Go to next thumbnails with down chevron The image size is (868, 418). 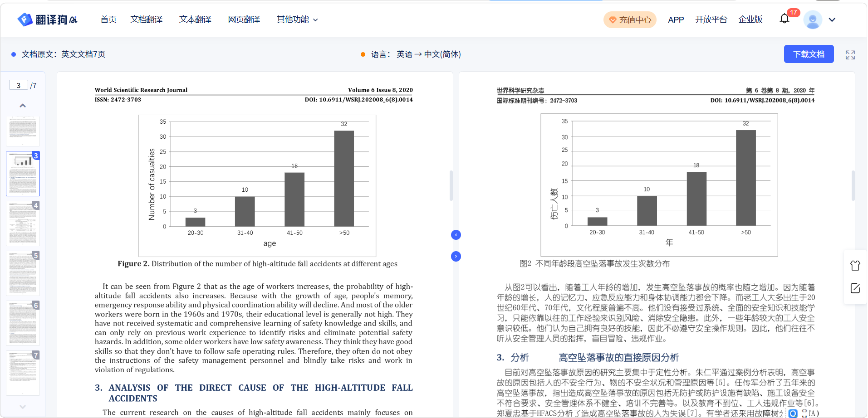tap(23, 407)
